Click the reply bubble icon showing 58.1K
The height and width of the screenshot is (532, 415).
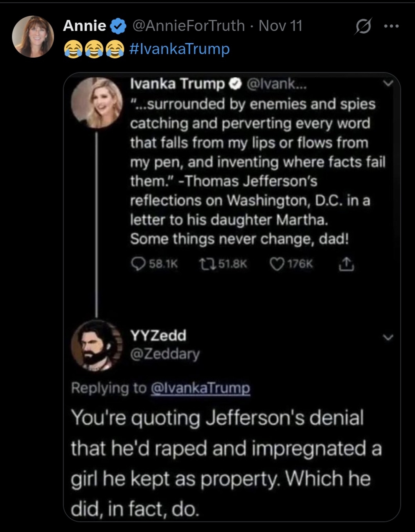point(138,264)
